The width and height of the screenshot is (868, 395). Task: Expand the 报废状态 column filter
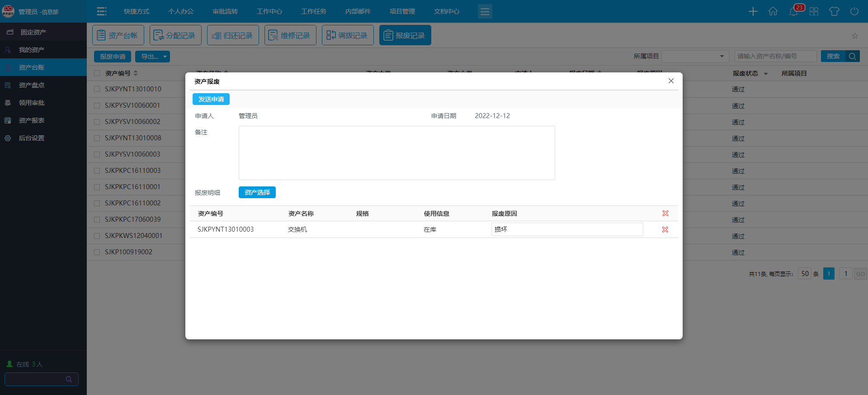(766, 74)
